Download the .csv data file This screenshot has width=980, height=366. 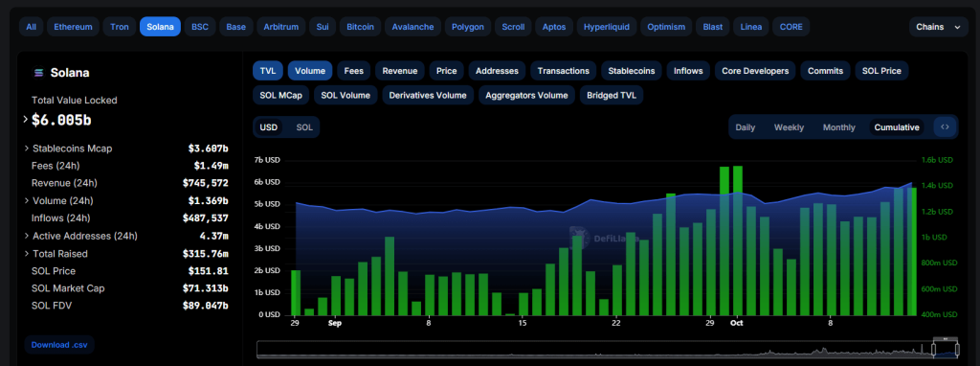coord(59,345)
